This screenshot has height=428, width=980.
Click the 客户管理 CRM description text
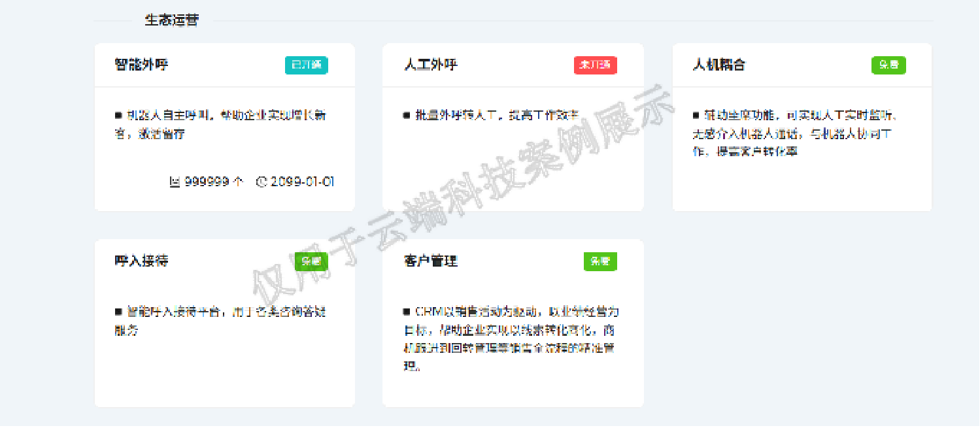click(x=511, y=338)
